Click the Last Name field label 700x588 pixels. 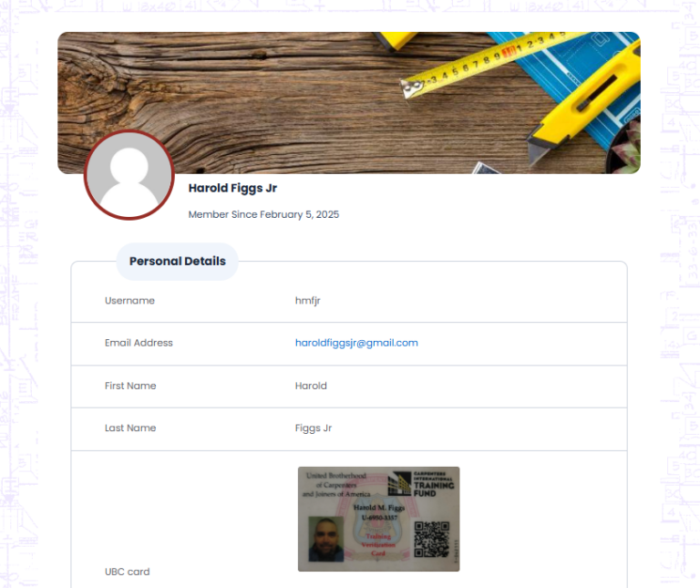(x=130, y=428)
